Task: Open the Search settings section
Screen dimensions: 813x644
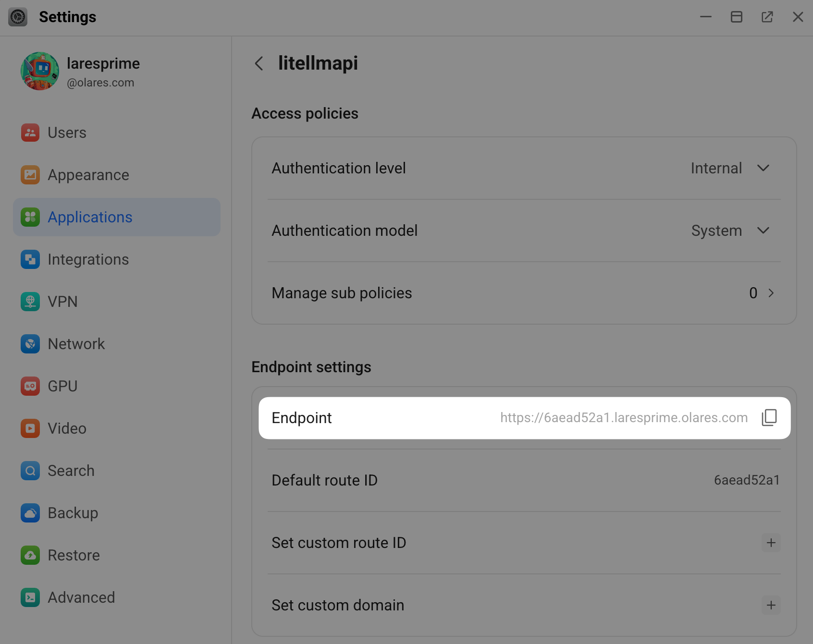Action: [71, 471]
